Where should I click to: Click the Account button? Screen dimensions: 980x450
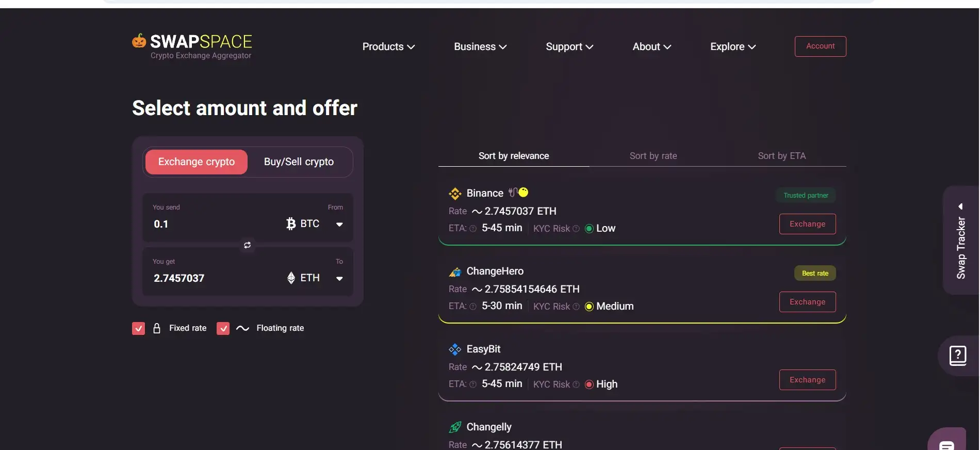point(820,46)
